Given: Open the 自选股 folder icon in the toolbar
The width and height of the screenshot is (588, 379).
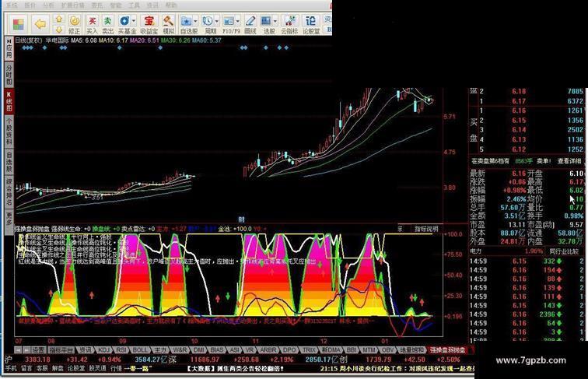Looking at the screenshot, I should point(187,25).
